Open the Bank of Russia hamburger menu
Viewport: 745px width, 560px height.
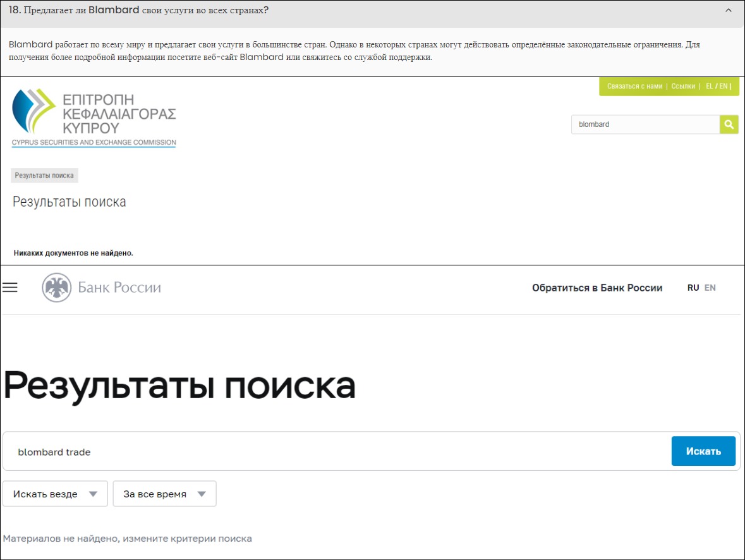[10, 287]
